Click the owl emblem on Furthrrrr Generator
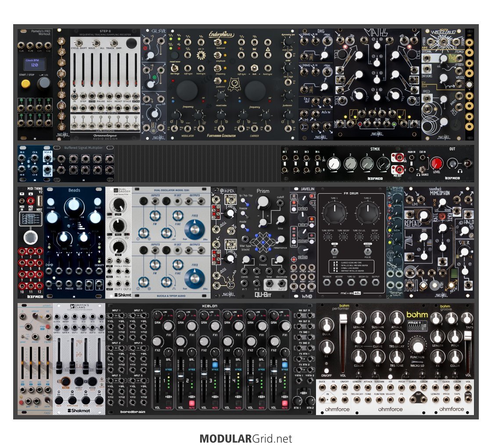492x448 pixels. click(x=234, y=84)
